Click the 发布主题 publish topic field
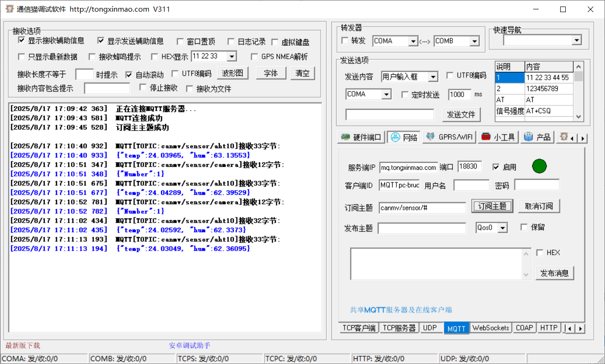This screenshot has height=364, width=605. tap(422, 228)
